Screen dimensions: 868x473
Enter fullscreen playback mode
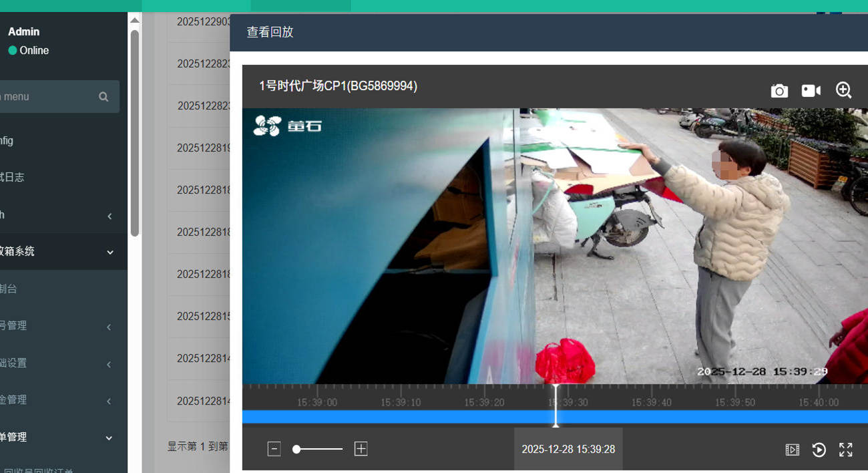[845, 450]
